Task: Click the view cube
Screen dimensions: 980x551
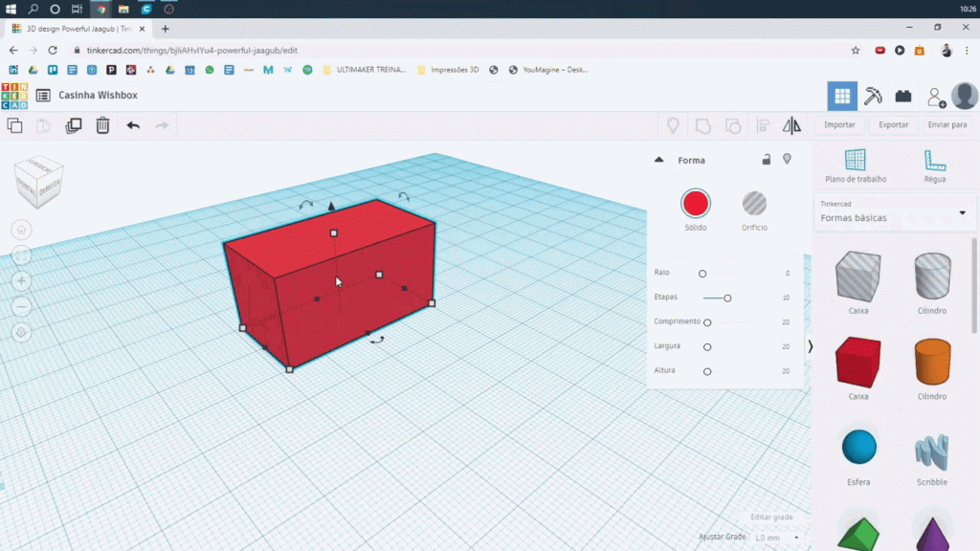Action: click(x=38, y=182)
